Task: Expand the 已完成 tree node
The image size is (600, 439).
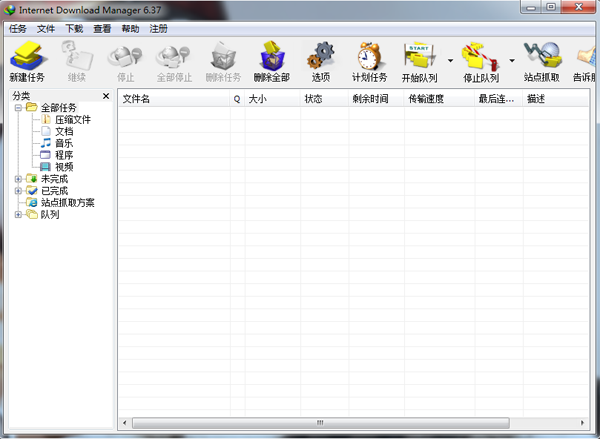Action: click(x=18, y=191)
